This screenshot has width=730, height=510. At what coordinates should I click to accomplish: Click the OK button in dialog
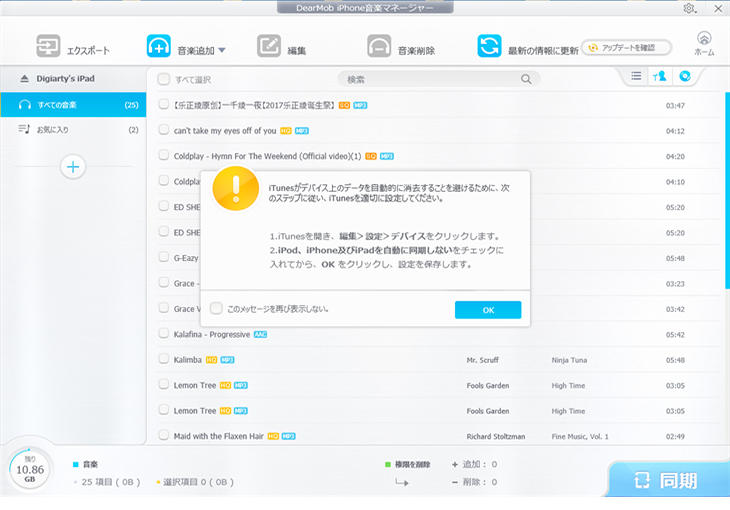point(488,310)
